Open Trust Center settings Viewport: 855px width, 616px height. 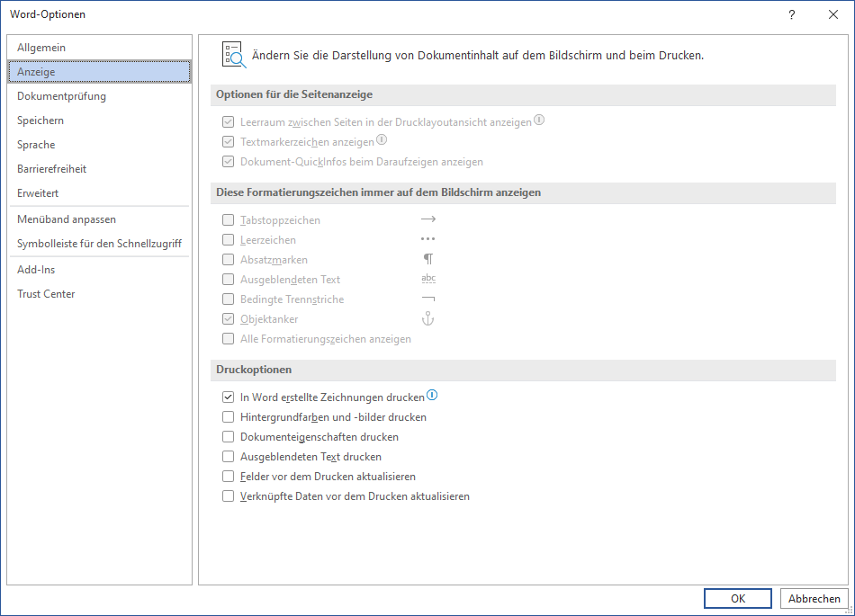(46, 294)
